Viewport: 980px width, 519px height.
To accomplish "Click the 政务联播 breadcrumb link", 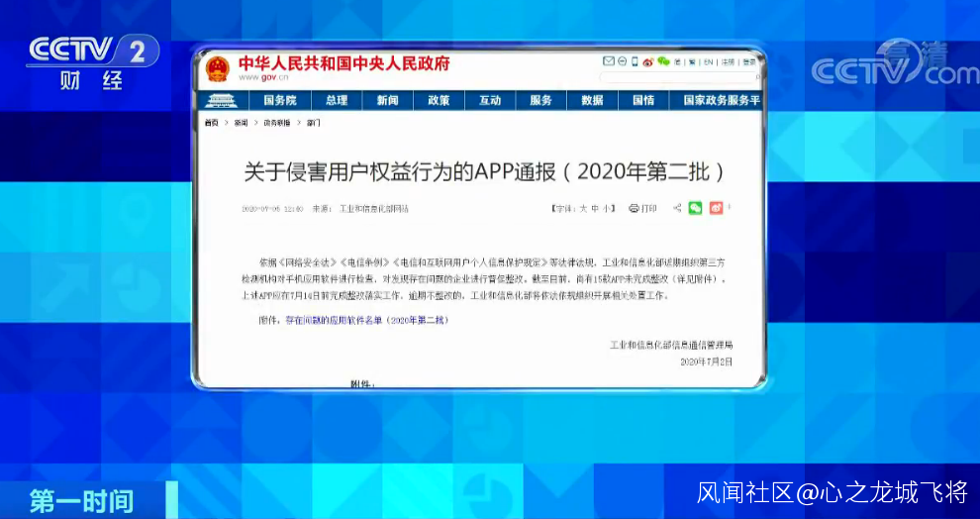I will 277,123.
